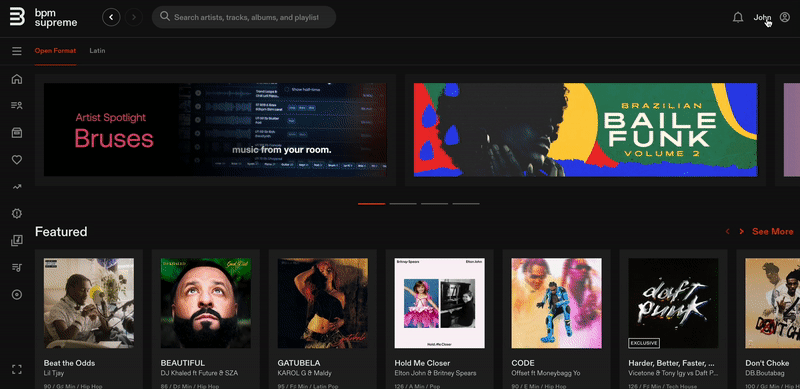Switch to the Latin tab
800x389 pixels.
[x=97, y=51]
